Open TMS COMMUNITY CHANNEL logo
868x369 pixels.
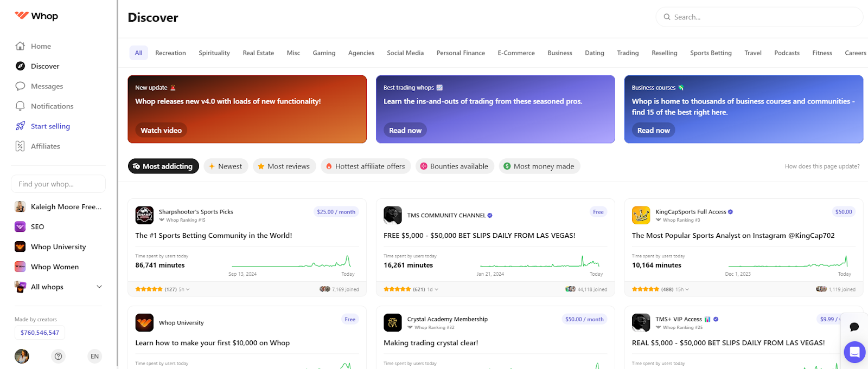click(393, 215)
